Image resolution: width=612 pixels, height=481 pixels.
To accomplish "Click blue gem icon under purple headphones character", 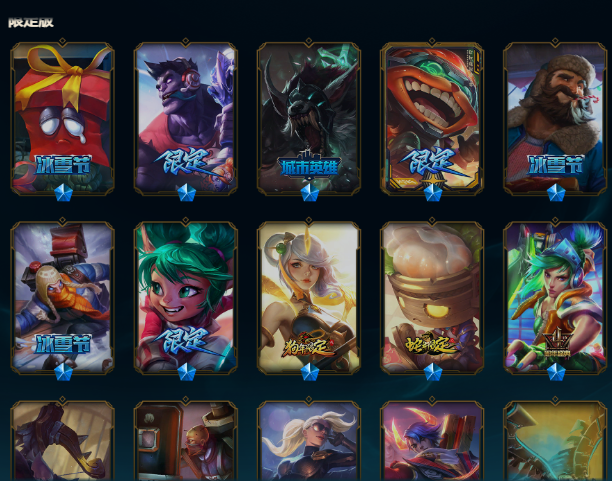I will tap(187, 192).
